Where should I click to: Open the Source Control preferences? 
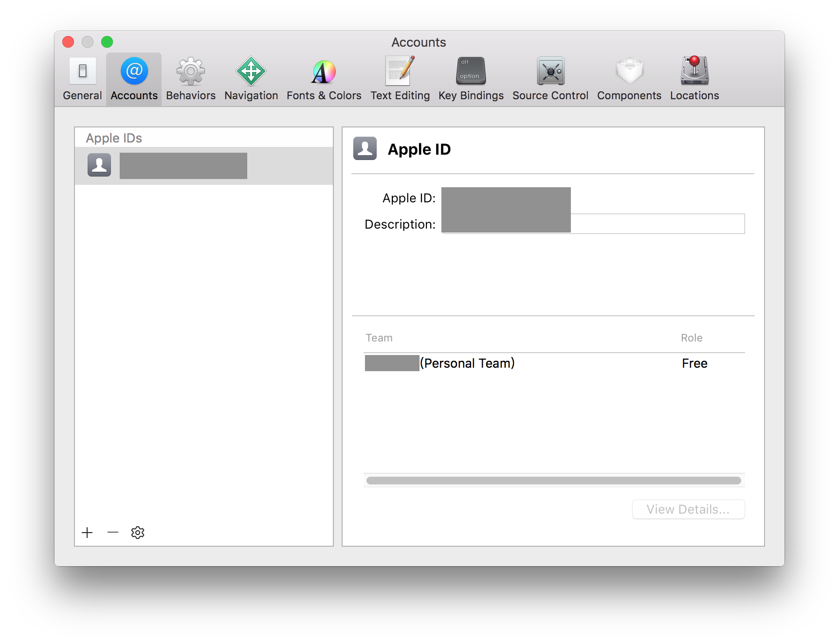point(550,78)
